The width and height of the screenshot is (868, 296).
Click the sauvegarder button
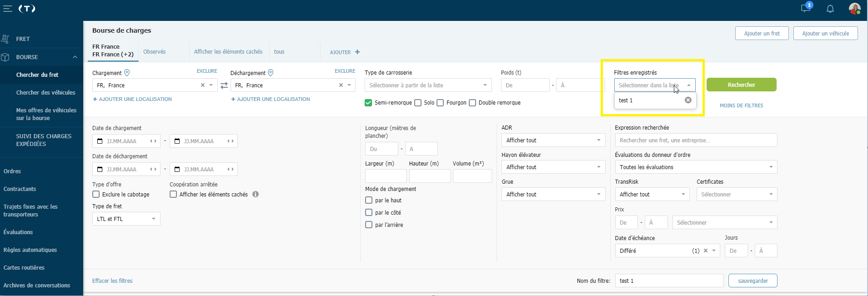(x=753, y=281)
